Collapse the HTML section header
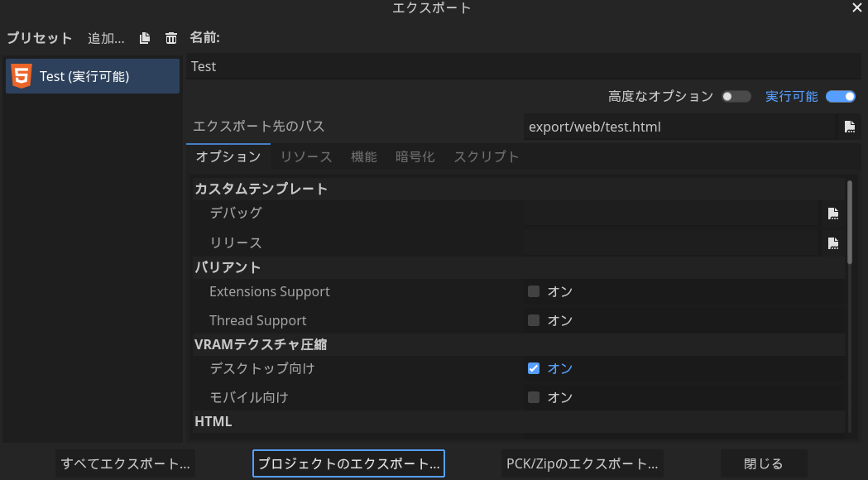Screen dimensions: 868x480 518,421
